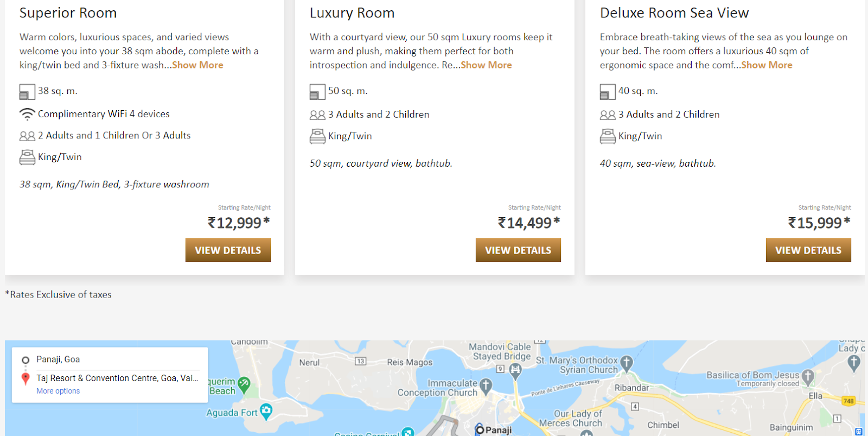
Task: Click the Panaji origin circle on map
Action: click(x=479, y=429)
